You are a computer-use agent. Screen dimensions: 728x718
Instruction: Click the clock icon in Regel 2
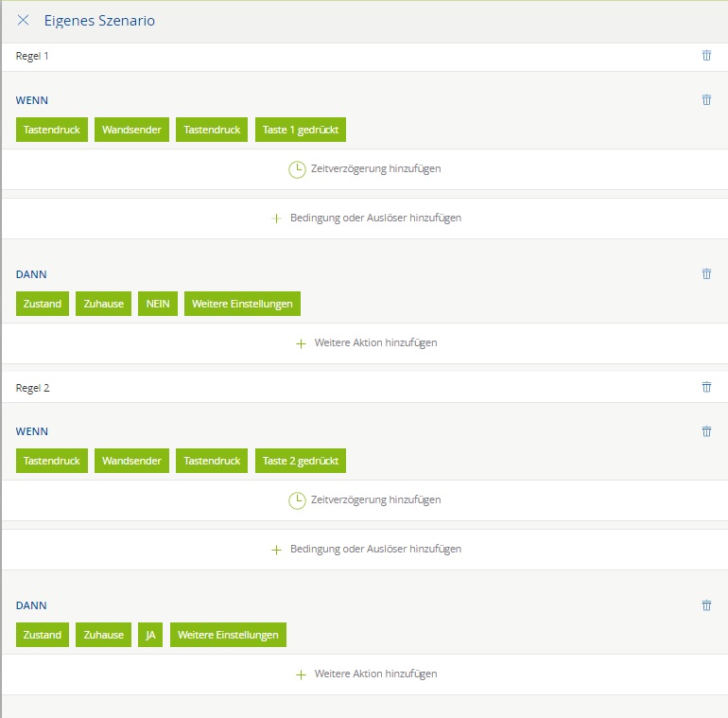point(297,499)
